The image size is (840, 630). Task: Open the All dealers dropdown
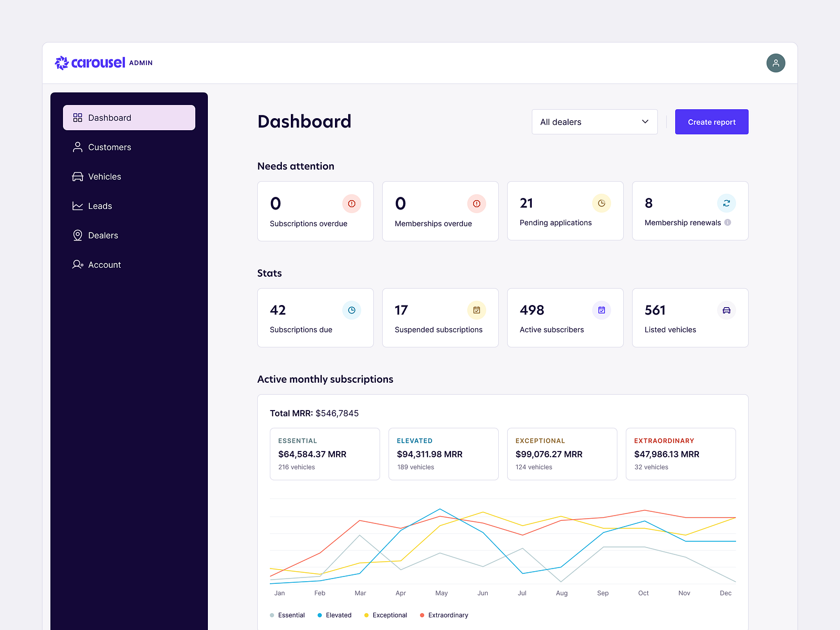tap(594, 122)
